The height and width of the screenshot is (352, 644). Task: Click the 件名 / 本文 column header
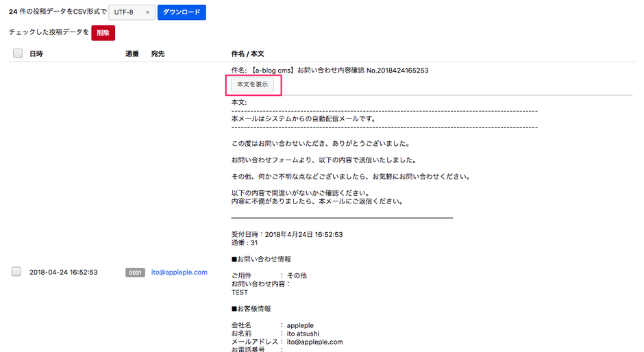(247, 54)
